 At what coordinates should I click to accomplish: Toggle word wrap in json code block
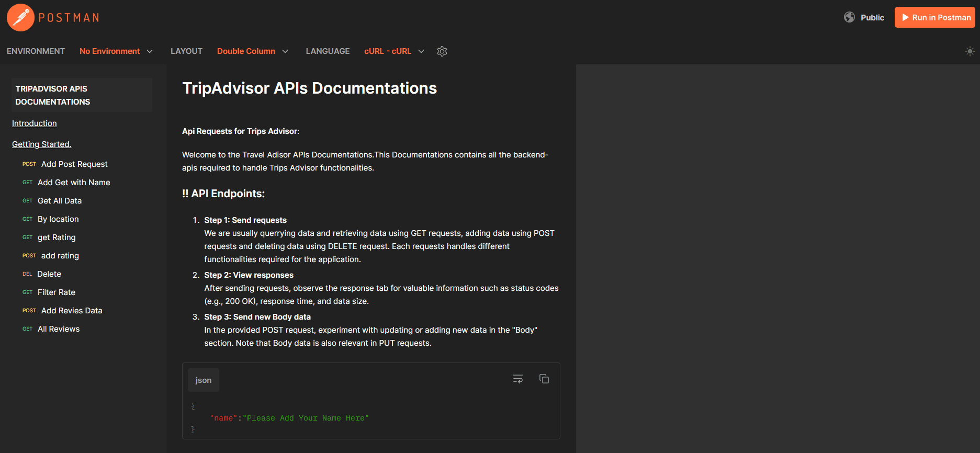pos(518,379)
